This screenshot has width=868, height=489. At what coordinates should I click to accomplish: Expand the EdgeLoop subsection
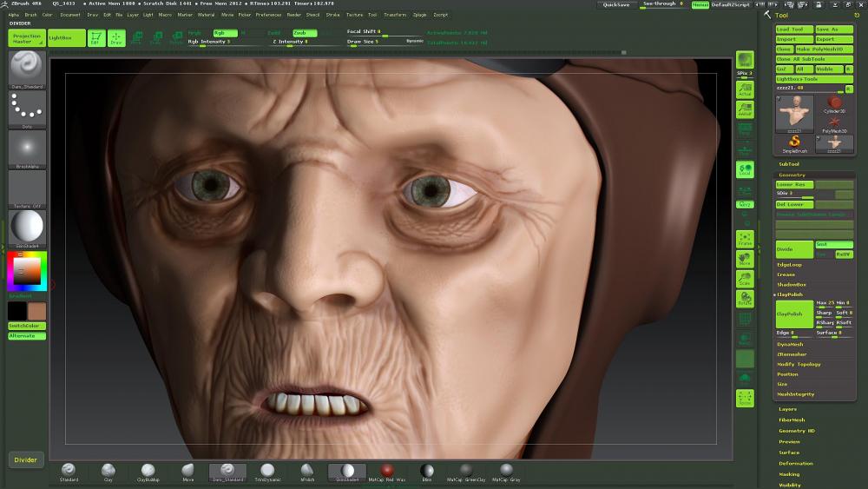789,265
